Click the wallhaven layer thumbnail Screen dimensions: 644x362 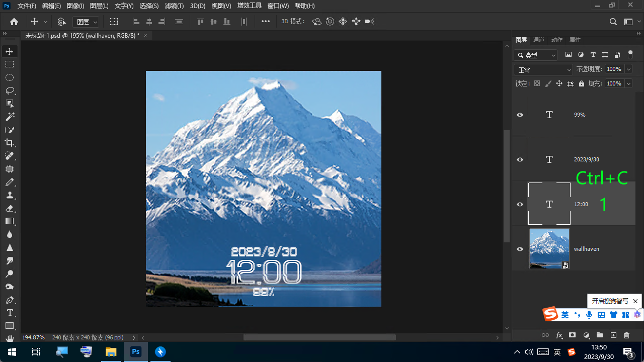tap(549, 249)
